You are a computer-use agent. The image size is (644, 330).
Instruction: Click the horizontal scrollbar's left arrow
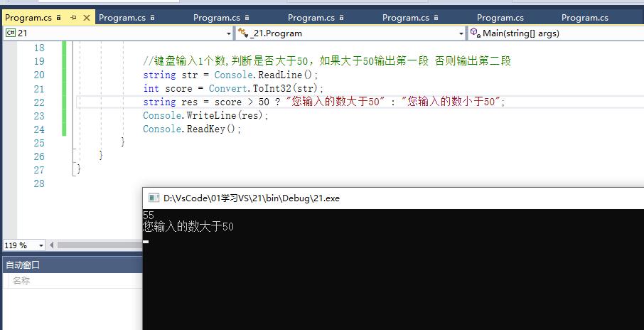[53, 245]
